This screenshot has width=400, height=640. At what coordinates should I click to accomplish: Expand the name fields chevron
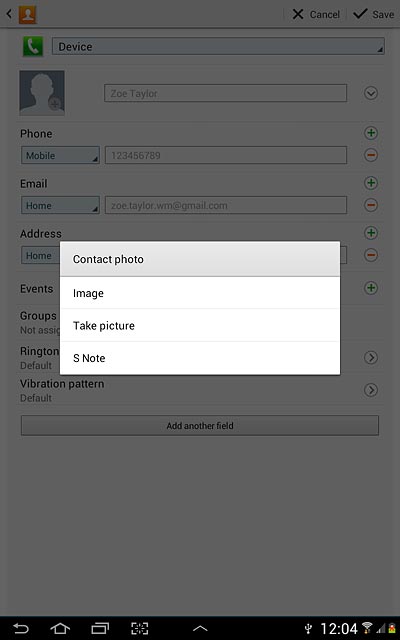(371, 93)
